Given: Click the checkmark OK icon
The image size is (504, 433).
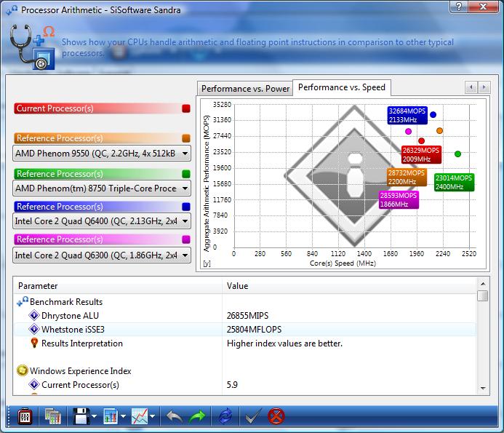Looking at the screenshot, I should (252, 416).
